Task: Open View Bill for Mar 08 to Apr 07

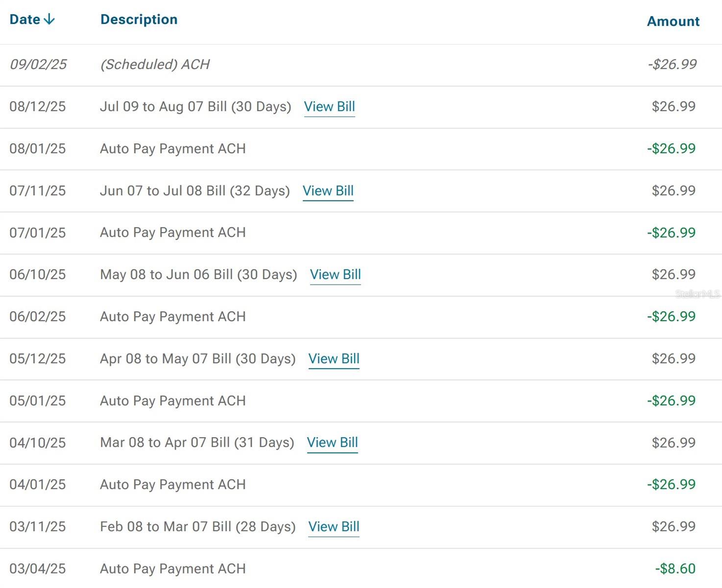Action: (x=332, y=443)
